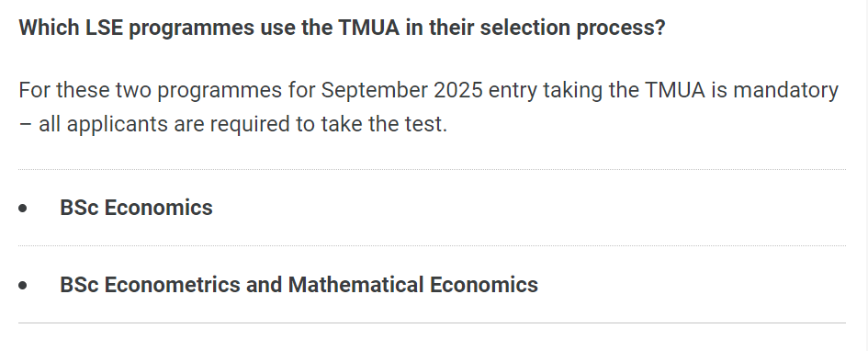
Task: Click the solid divider below the last programme
Action: pyautogui.click(x=432, y=323)
